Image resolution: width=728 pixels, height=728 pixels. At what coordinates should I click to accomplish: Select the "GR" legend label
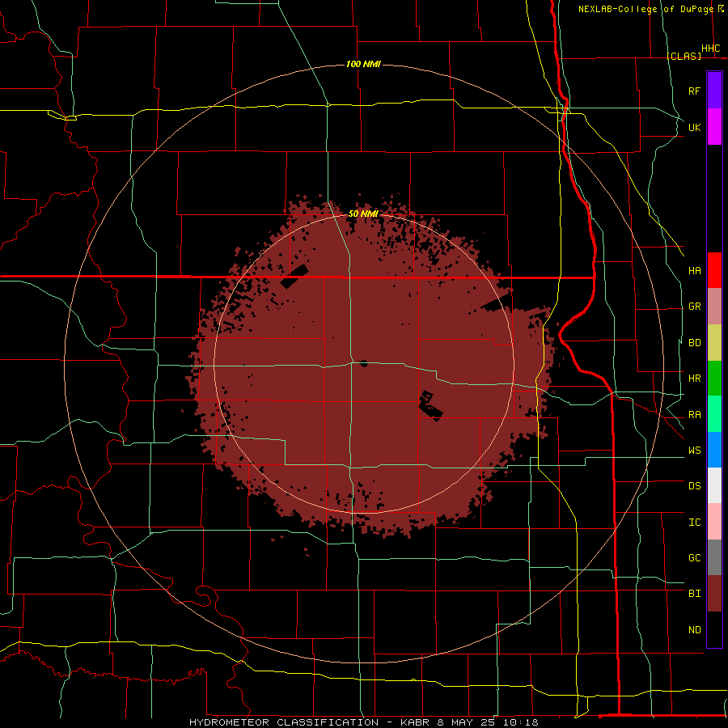695,307
